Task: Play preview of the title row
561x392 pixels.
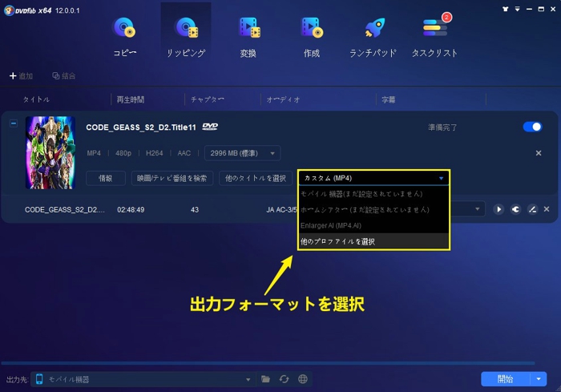Action: [498, 209]
